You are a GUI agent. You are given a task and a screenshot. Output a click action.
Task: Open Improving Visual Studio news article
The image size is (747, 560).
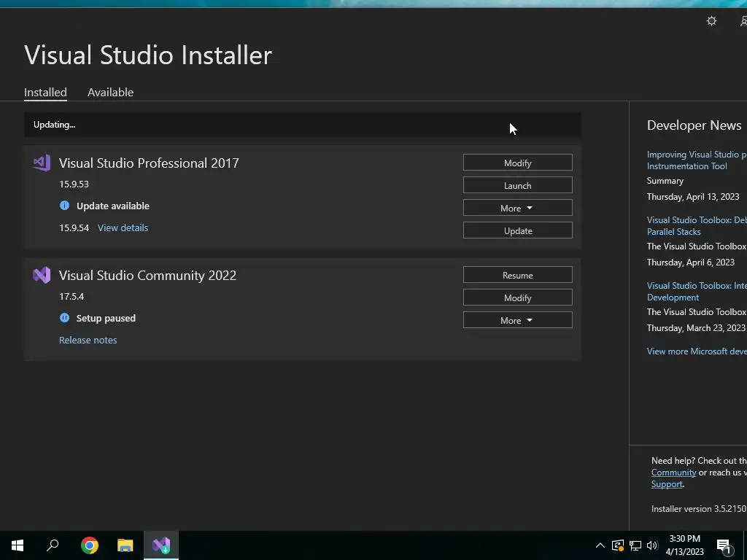click(697, 160)
